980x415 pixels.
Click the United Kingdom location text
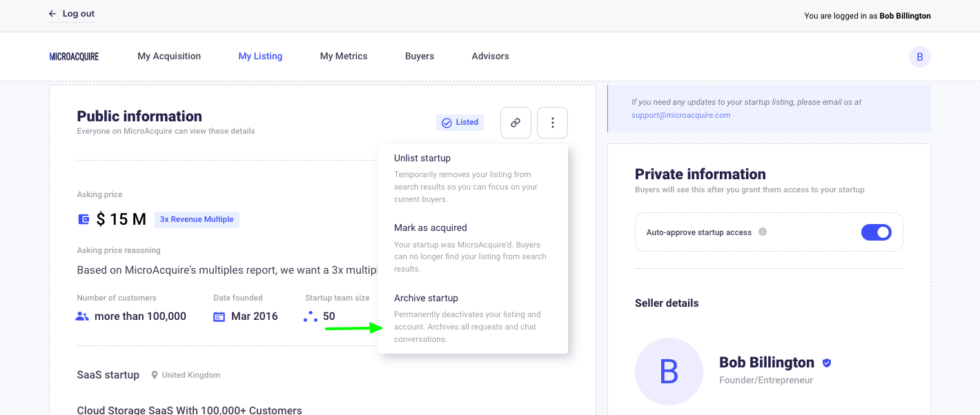191,375
